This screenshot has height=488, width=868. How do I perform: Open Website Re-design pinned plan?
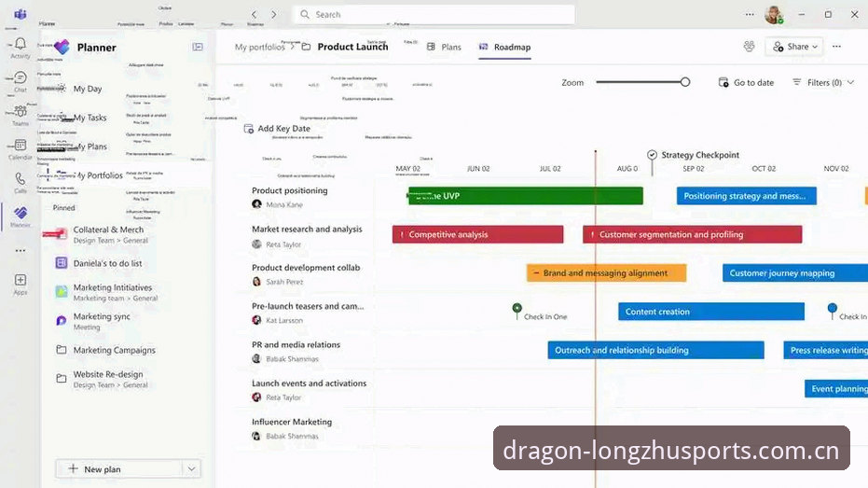pyautogui.click(x=108, y=379)
